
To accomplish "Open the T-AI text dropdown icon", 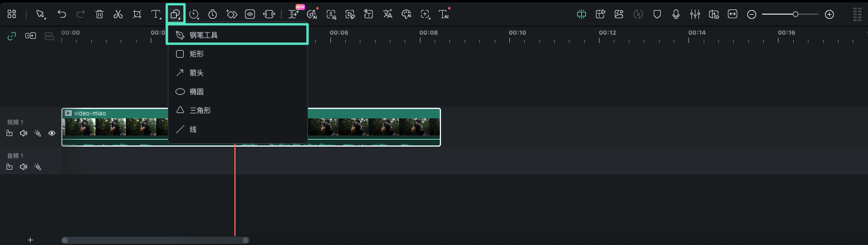I will 445,14.
